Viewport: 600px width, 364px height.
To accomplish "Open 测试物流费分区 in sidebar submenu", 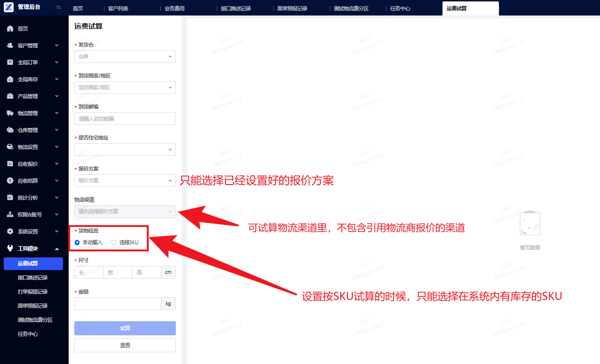I will click(x=35, y=320).
